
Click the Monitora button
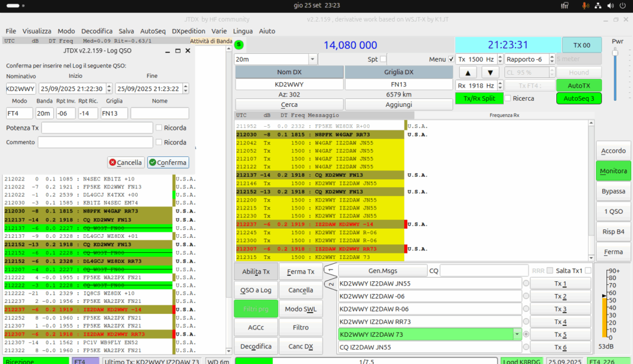coord(613,171)
